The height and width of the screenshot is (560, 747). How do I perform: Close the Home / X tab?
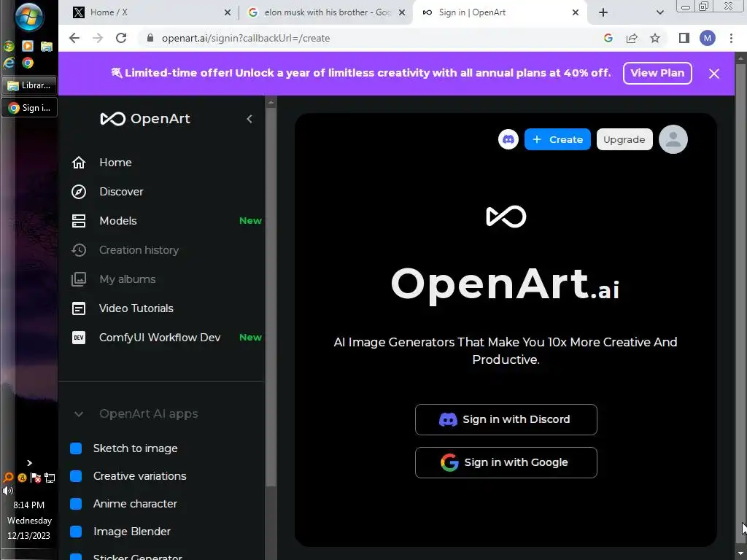[228, 12]
